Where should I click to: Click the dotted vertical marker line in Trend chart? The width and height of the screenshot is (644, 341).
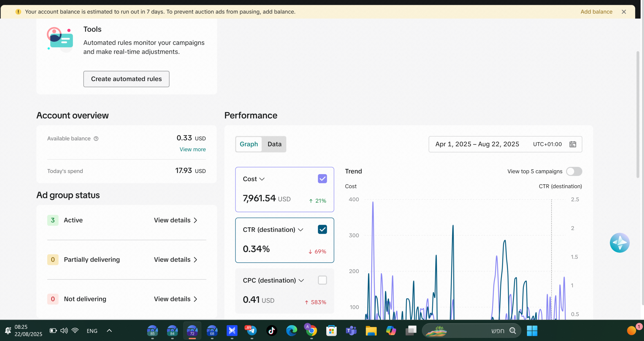click(x=551, y=259)
